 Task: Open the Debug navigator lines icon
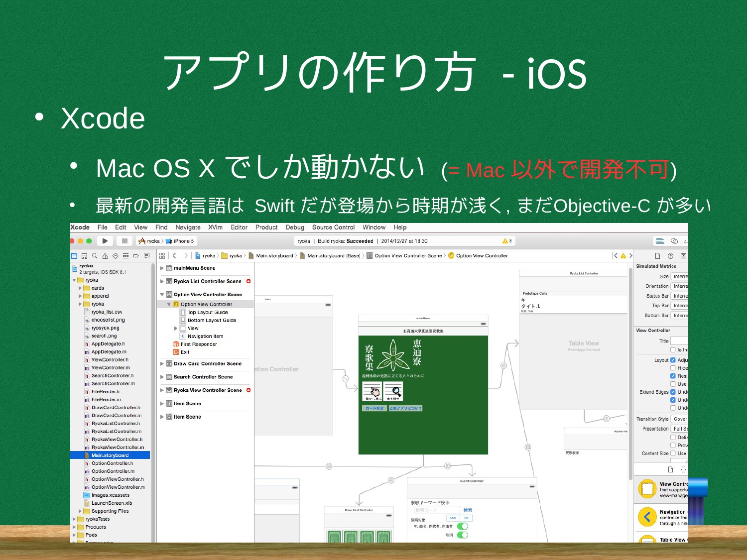(125, 256)
